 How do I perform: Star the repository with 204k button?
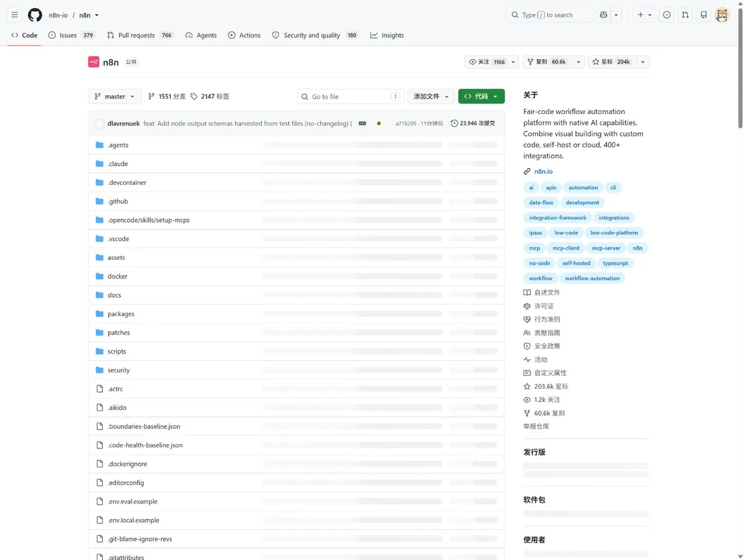(x=611, y=62)
